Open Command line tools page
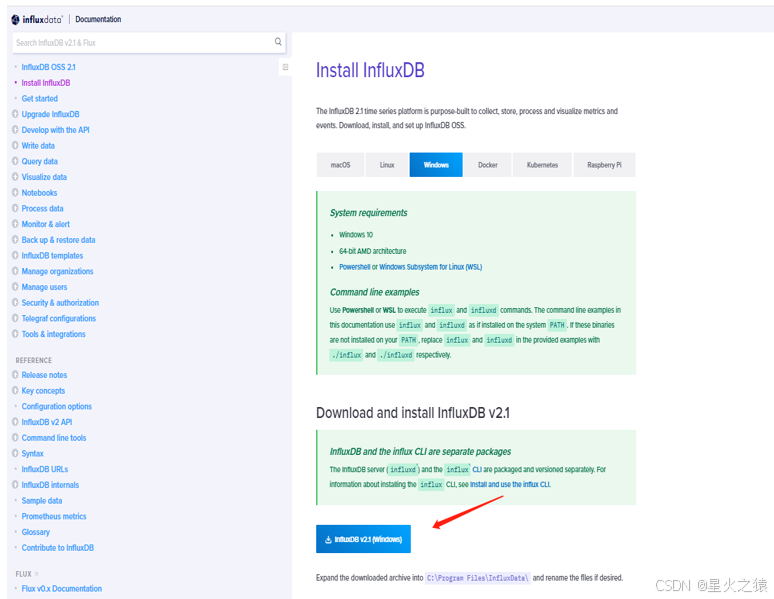Screen dimensions: 774x599 [54, 438]
